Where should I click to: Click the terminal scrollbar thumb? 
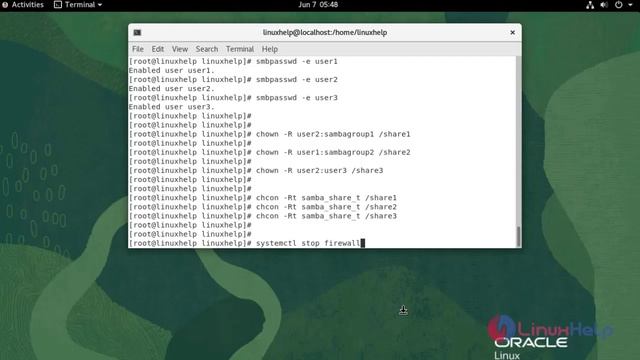[x=519, y=236]
